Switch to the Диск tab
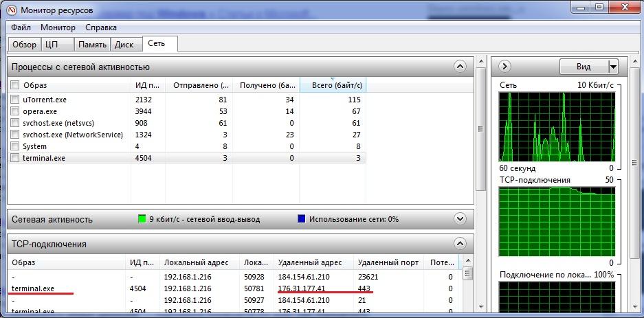The height and width of the screenshot is (318, 644). 124,45
